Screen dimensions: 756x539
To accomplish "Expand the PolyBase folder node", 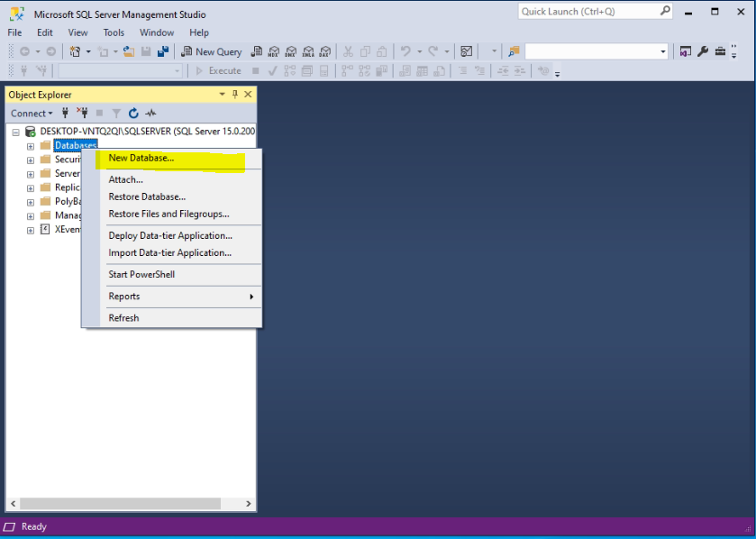I will coord(31,202).
